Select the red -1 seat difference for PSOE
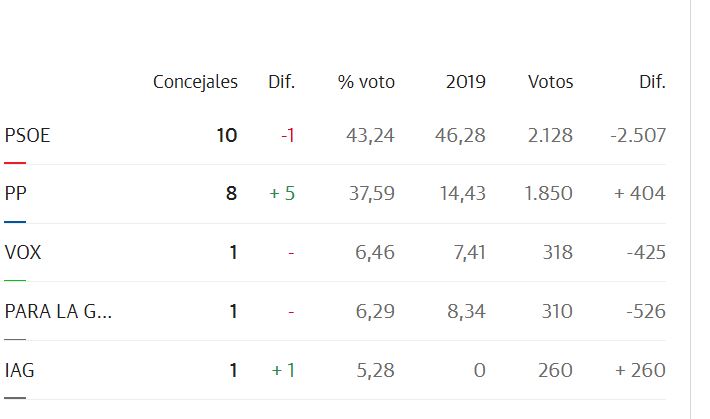 (287, 135)
